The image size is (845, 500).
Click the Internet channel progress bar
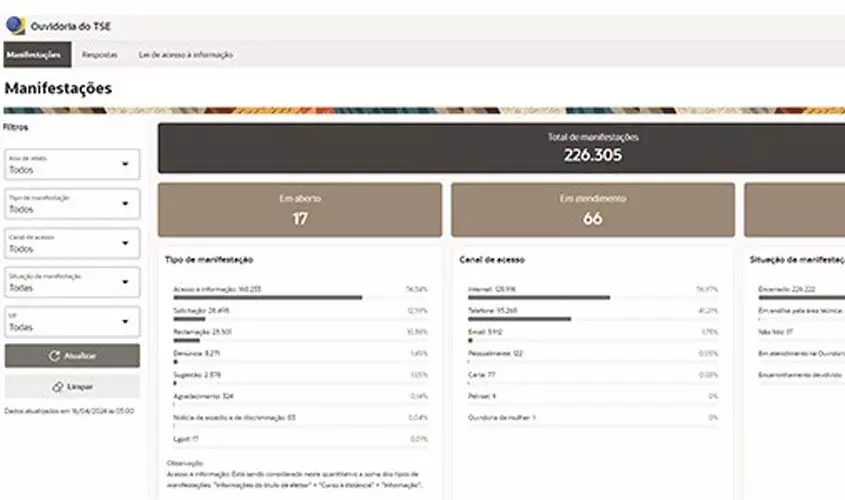(x=593, y=297)
